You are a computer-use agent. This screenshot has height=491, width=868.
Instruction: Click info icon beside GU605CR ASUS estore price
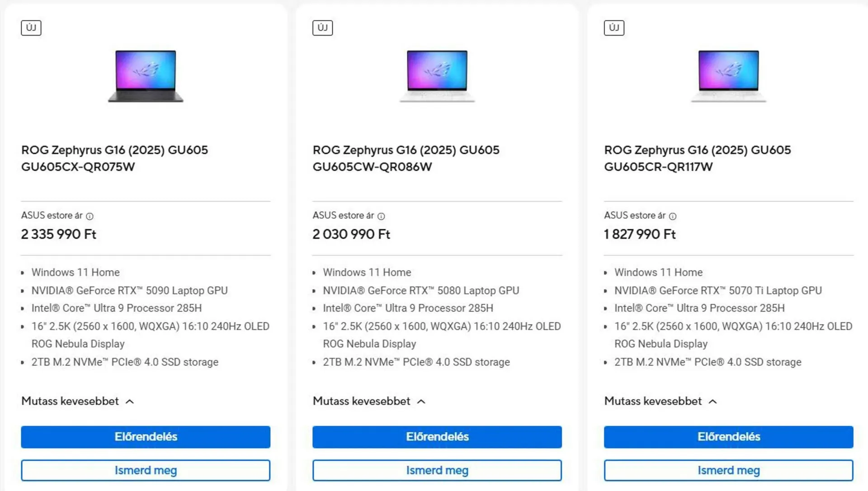[673, 216]
